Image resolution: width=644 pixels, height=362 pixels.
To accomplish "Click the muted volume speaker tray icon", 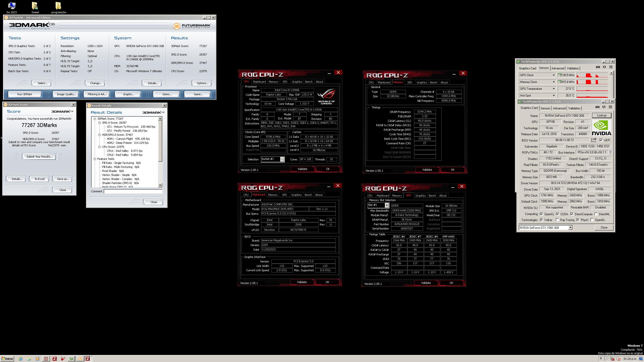I will click(619, 359).
